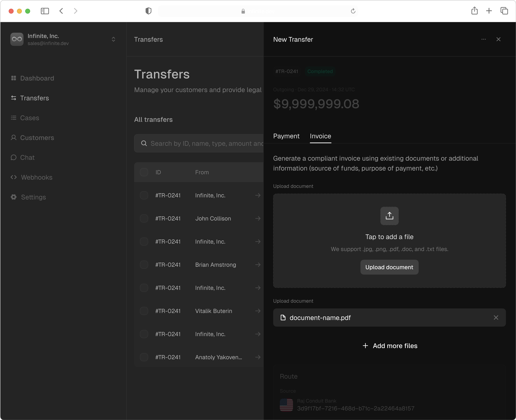The height and width of the screenshot is (420, 516).
Task: Close the New Transfer panel
Action: click(498, 39)
